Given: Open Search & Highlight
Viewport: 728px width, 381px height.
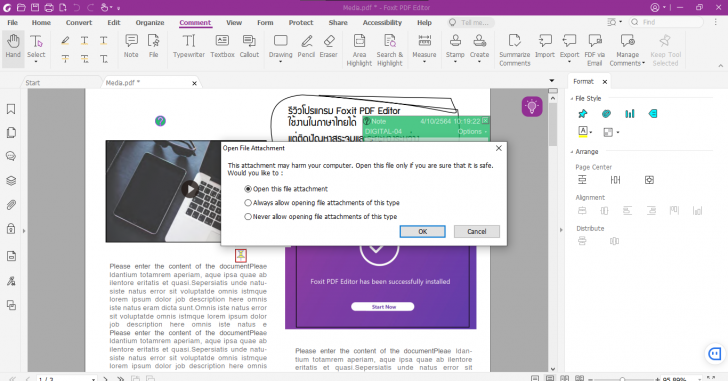Looking at the screenshot, I should [390, 50].
